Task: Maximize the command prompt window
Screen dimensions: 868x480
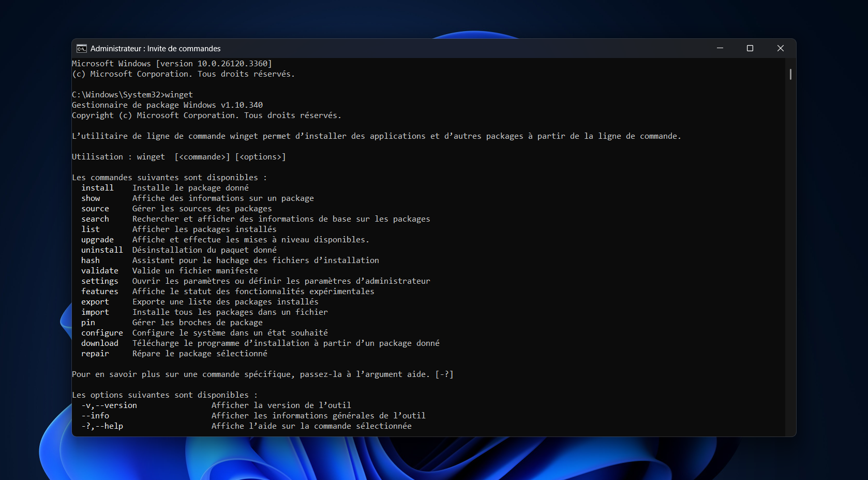Action: pos(750,48)
